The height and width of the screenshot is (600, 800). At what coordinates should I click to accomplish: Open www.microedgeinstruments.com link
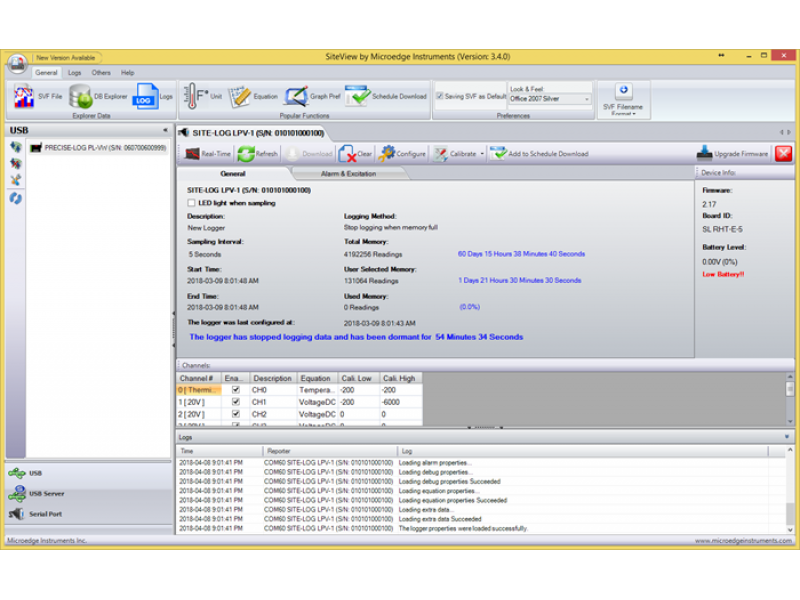coord(743,540)
